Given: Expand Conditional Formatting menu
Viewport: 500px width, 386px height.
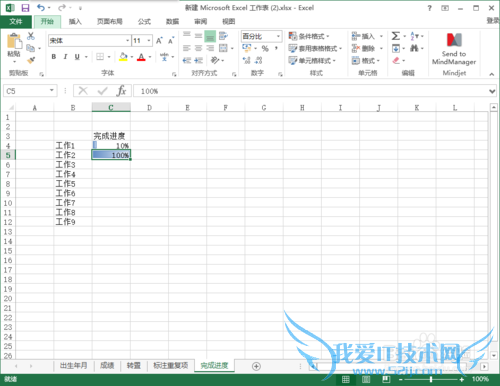Looking at the screenshot, I should 309,36.
